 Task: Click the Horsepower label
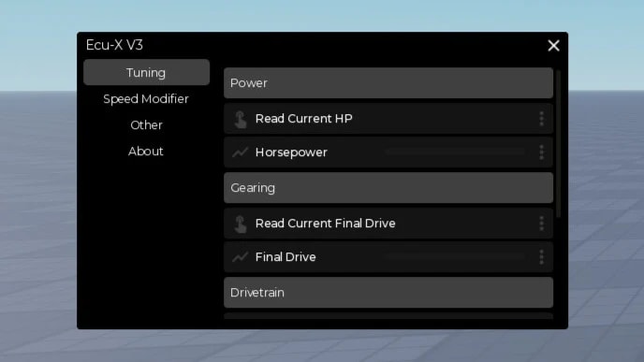[x=291, y=152]
